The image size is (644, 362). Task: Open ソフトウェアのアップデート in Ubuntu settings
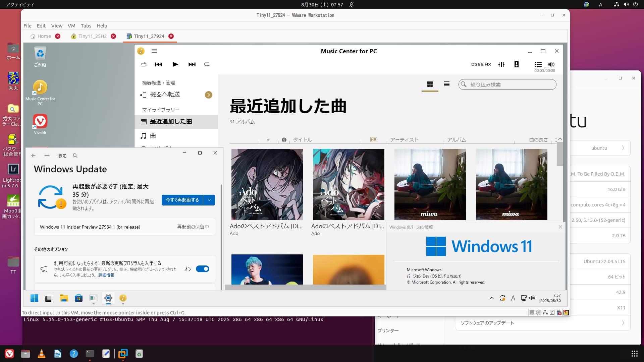(543, 323)
